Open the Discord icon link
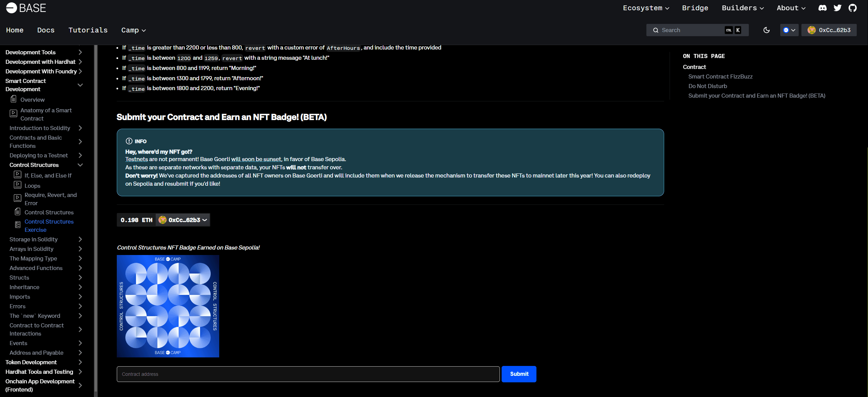868x397 pixels. 822,8
